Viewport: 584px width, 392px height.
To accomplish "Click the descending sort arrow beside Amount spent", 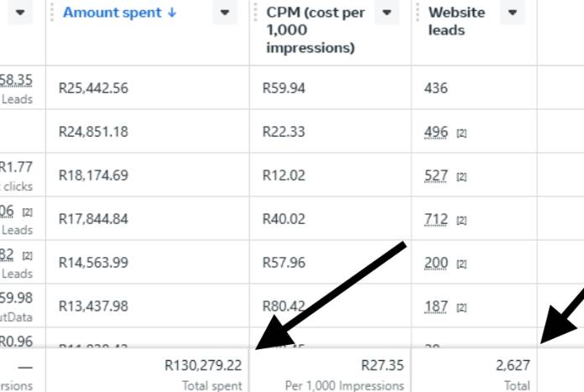I will tap(172, 13).
